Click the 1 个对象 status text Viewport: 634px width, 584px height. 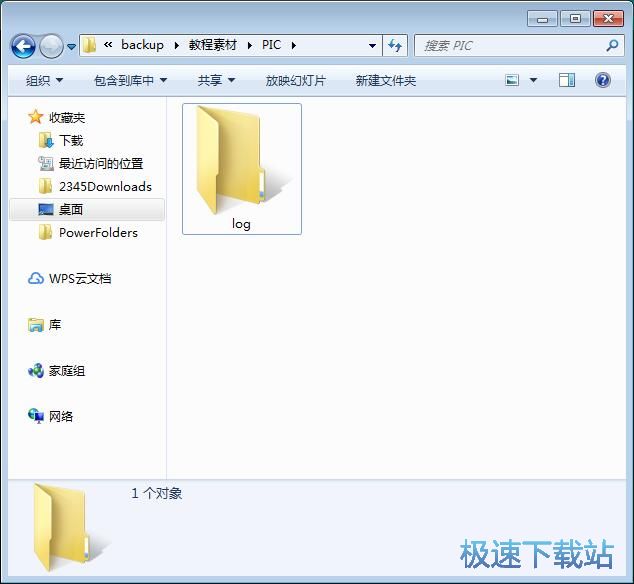pos(156,493)
